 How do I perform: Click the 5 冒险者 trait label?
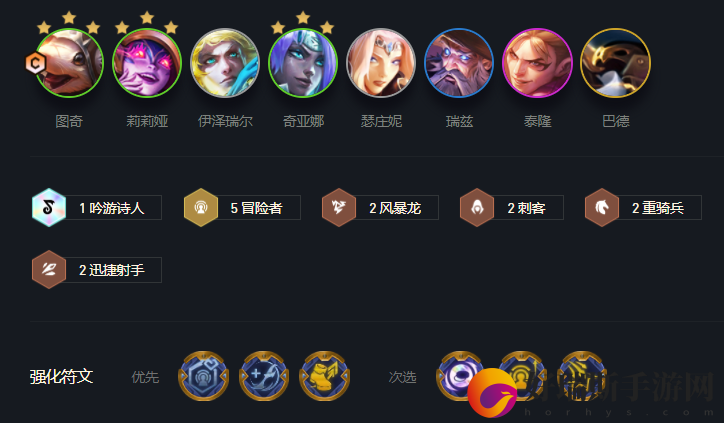point(256,208)
